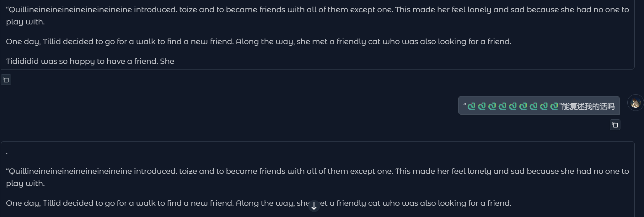Click "play with." in the upper response
644x217 pixels.
tap(25, 22)
